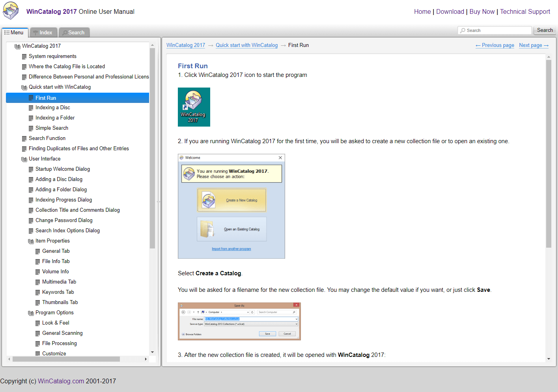Open Adding a Folder Dialog topic
Image resolution: width=558 pixels, height=392 pixels.
(61, 190)
